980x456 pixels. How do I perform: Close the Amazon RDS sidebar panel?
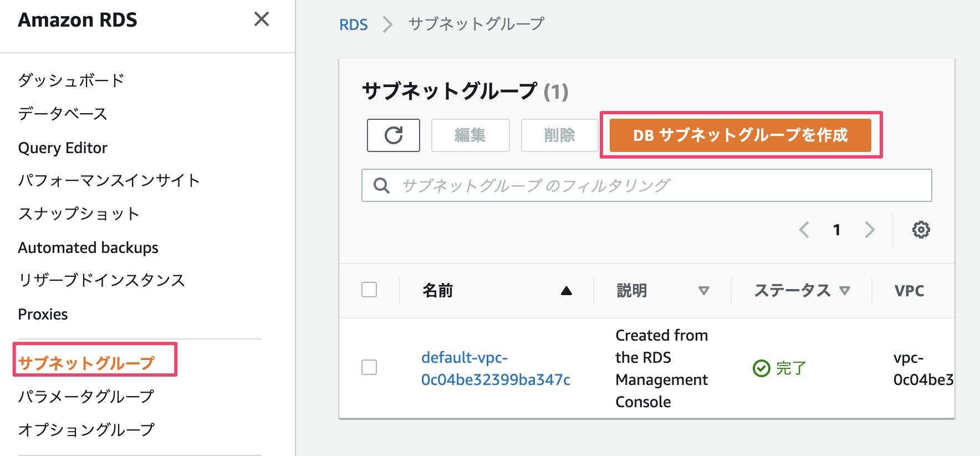click(x=261, y=19)
